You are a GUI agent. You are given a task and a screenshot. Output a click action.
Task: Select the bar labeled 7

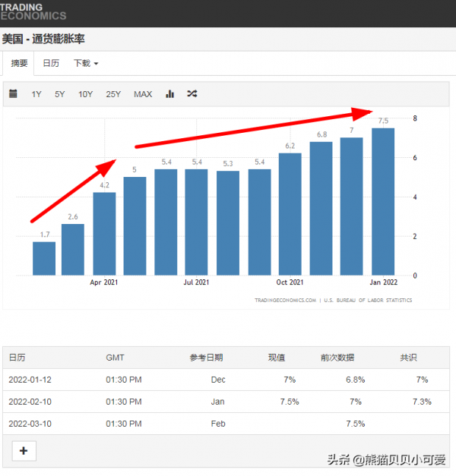pos(351,206)
